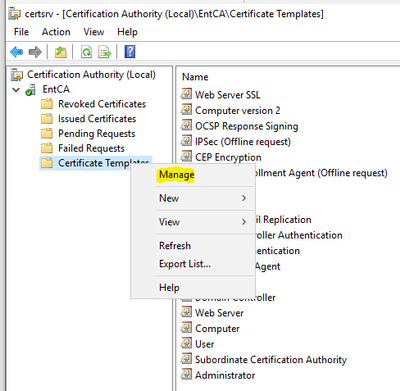The image size is (400, 391).
Task: Click the gray Forward arrow toolbar icon
Action: tap(35, 52)
